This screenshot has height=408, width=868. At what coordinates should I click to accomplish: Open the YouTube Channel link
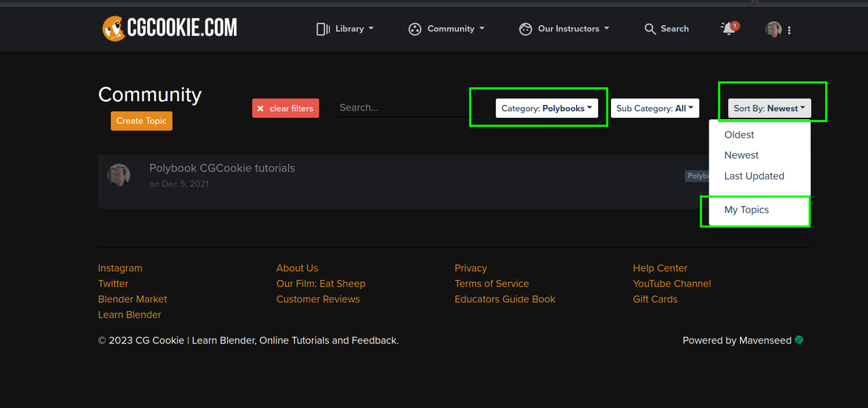click(x=672, y=283)
